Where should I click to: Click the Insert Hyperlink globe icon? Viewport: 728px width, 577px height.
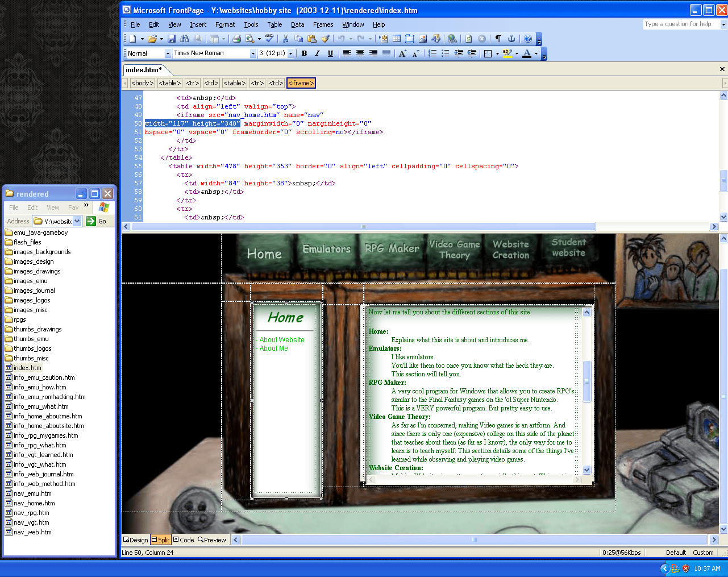pyautogui.click(x=452, y=39)
